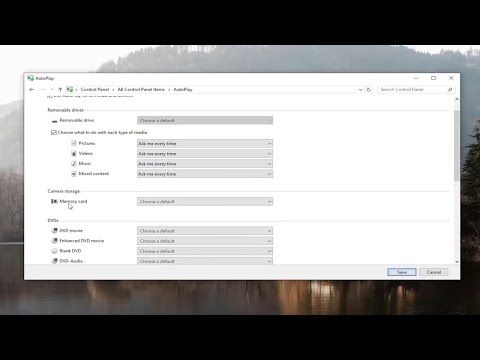Click the Enhanced DVD movie icon

pos(54,240)
